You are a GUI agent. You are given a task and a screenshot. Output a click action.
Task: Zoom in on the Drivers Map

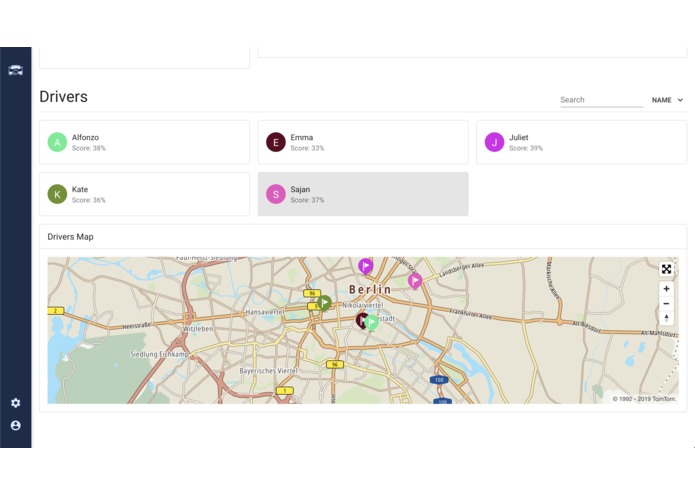666,289
